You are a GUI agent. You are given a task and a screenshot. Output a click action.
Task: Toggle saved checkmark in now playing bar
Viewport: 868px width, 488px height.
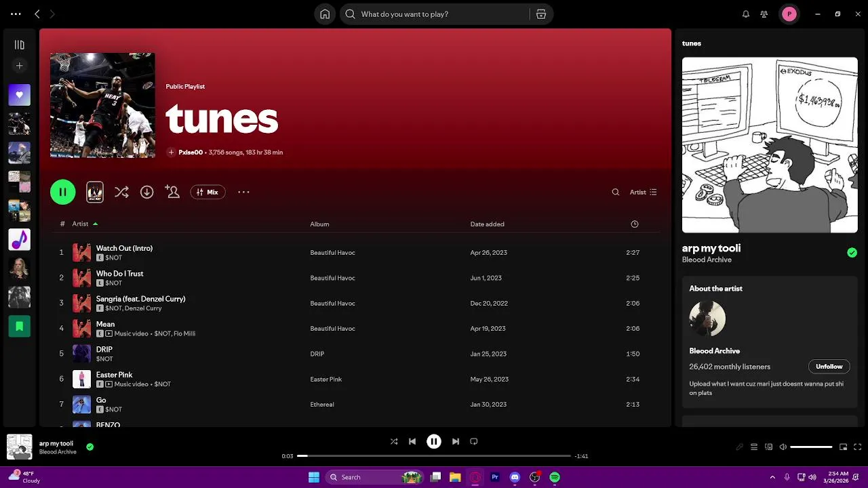tap(90, 447)
